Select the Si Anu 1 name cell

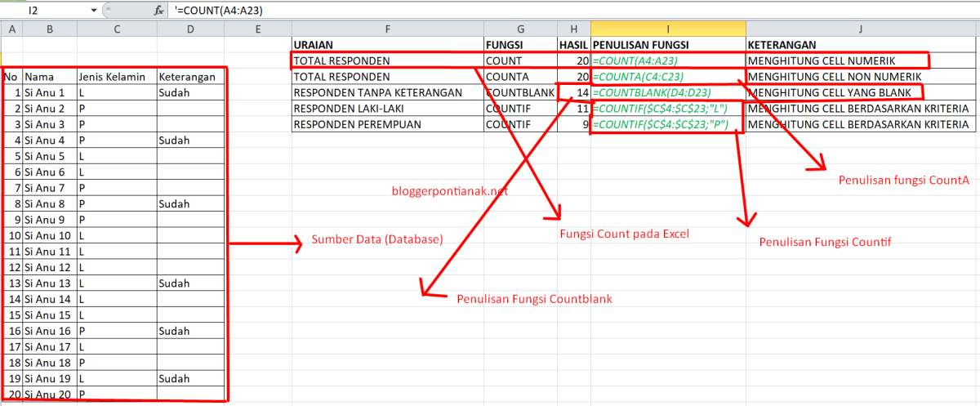pyautogui.click(x=50, y=92)
